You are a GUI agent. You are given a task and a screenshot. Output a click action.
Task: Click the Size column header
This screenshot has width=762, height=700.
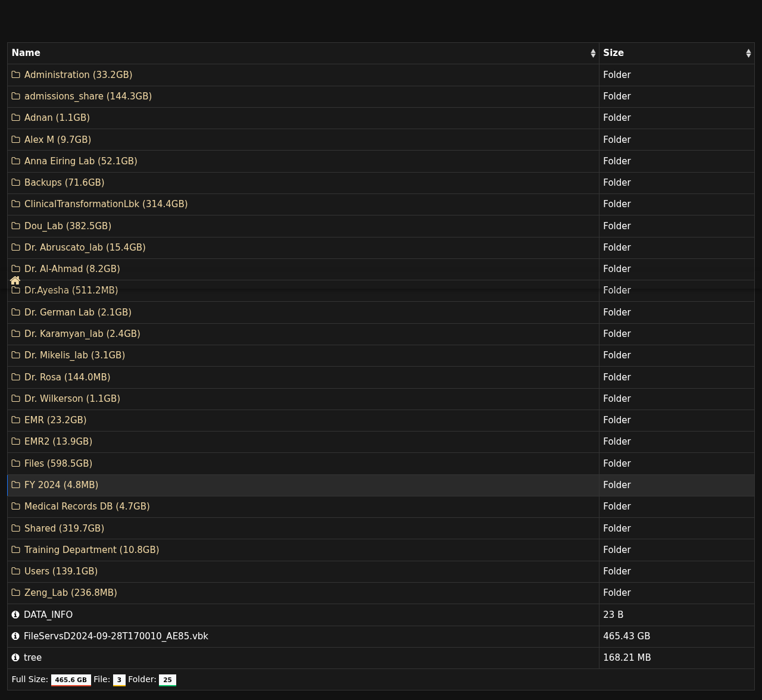613,53
